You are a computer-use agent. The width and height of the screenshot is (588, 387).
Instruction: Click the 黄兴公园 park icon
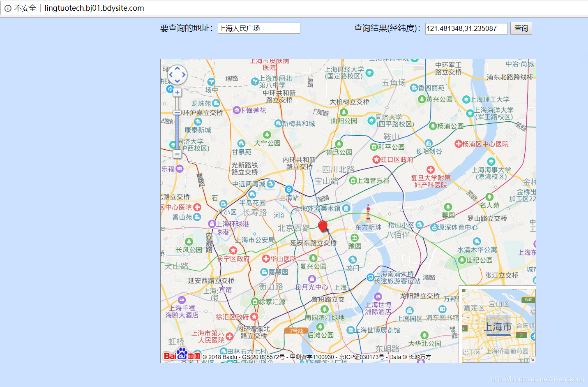click(422, 99)
